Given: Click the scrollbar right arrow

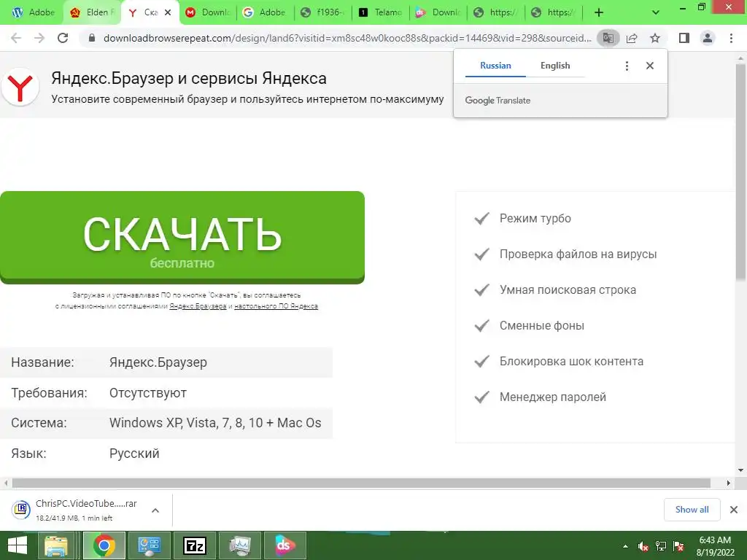Looking at the screenshot, I should [728, 483].
